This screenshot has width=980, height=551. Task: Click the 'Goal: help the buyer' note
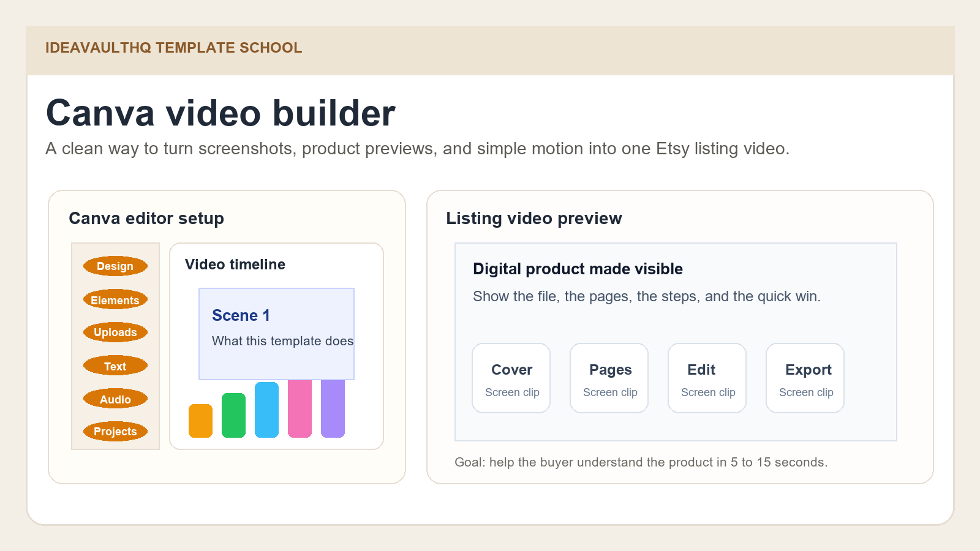(641, 462)
